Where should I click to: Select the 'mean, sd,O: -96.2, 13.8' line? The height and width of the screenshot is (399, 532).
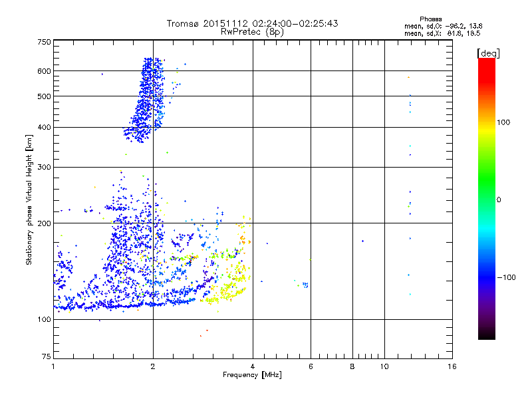pos(443,26)
